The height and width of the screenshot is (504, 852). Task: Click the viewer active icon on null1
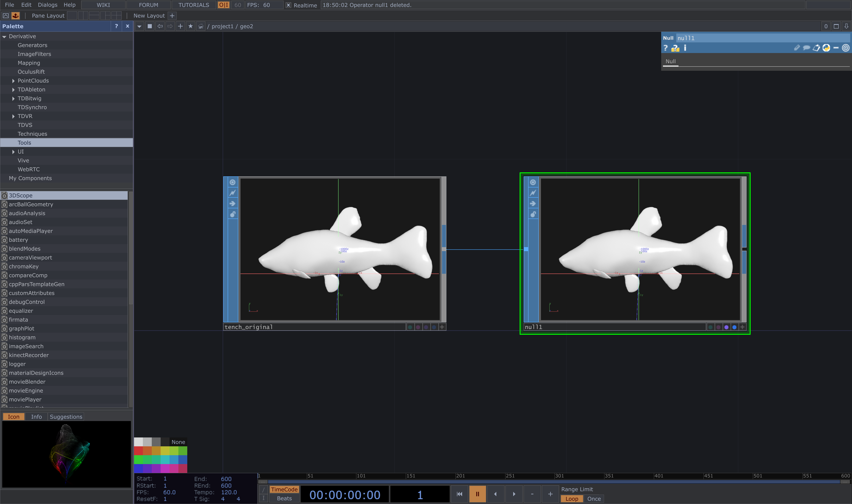click(533, 182)
